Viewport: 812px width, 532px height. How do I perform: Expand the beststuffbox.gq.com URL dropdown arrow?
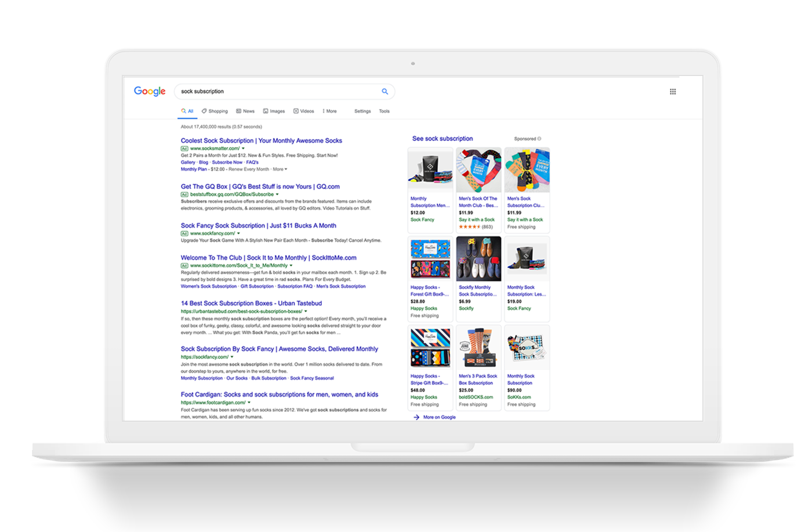(x=277, y=194)
